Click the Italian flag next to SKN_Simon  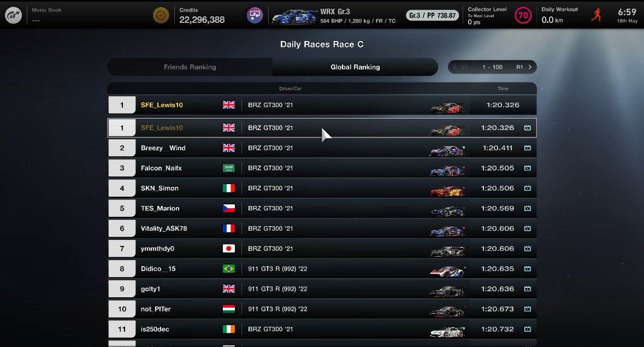(229, 188)
